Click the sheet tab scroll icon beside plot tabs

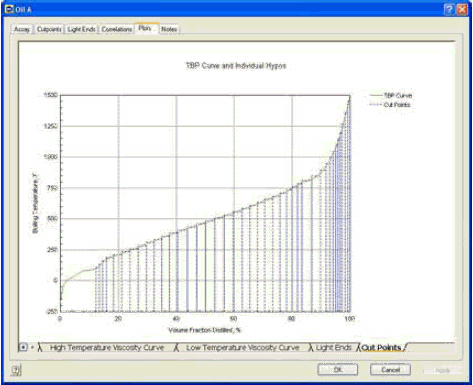click(23, 347)
